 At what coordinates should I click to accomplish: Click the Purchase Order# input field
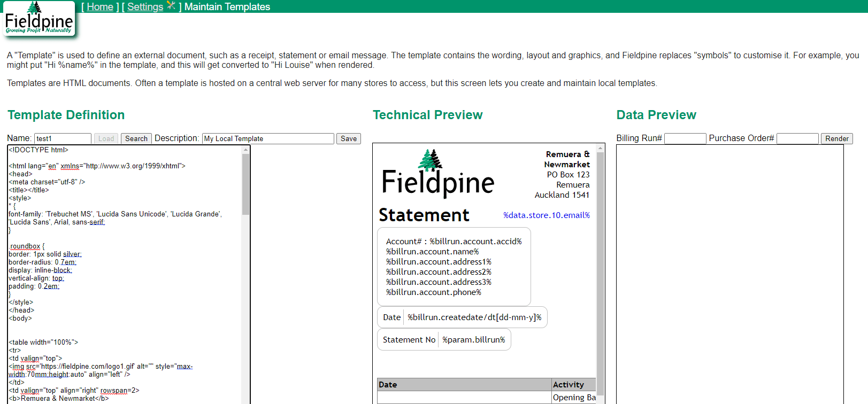[797, 138]
